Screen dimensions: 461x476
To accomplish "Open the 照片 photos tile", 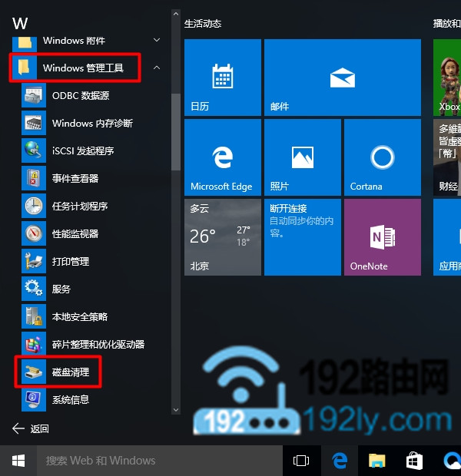I will (x=303, y=157).
